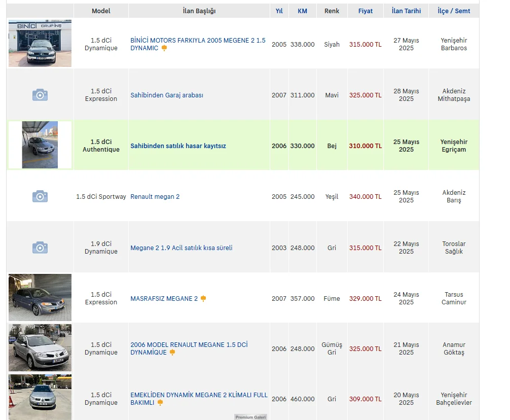Image resolution: width=510 pixels, height=420 pixels.
Task: Click the Gümüş Gri color cell
Action: tap(332, 348)
